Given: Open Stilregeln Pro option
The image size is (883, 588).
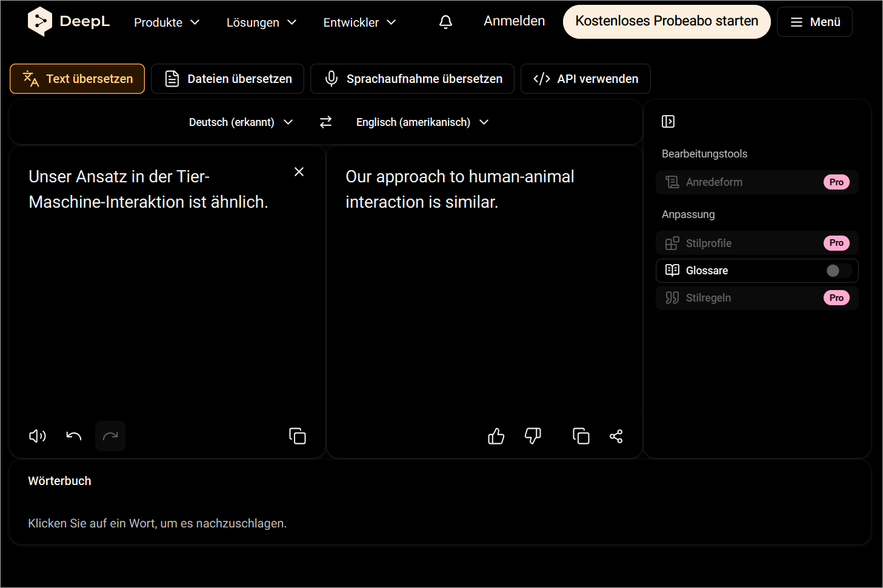Looking at the screenshot, I should (757, 298).
